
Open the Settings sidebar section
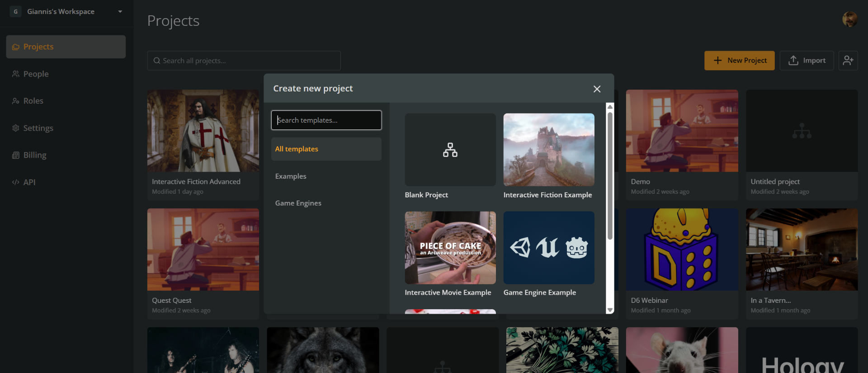point(66,128)
